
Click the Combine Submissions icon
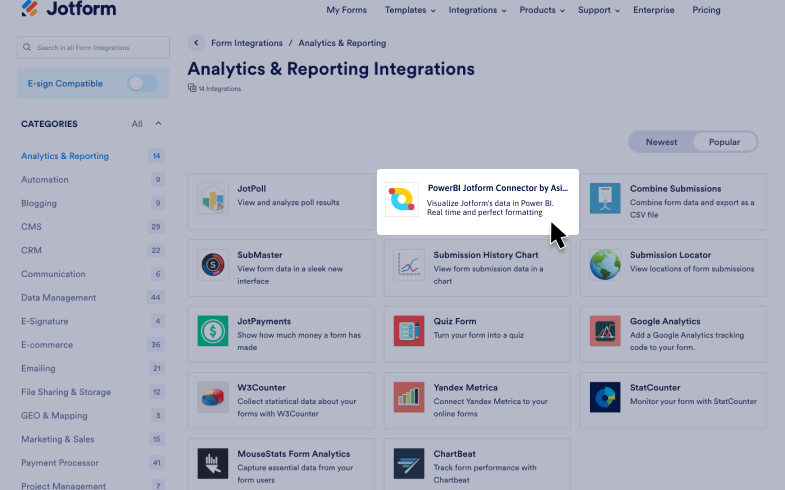[605, 199]
